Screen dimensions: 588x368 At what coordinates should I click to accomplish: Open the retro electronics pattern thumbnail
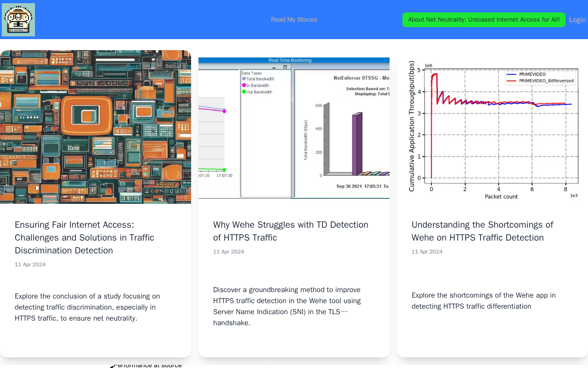coord(96,127)
